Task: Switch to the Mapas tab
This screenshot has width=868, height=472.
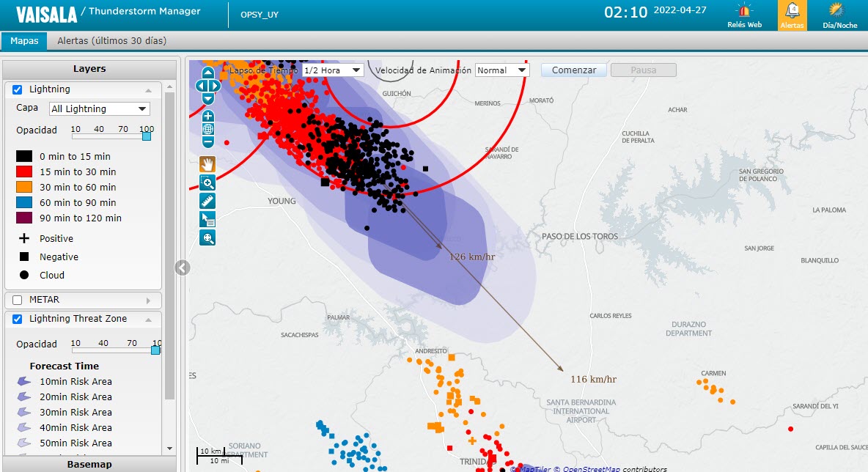Action: click(x=24, y=41)
